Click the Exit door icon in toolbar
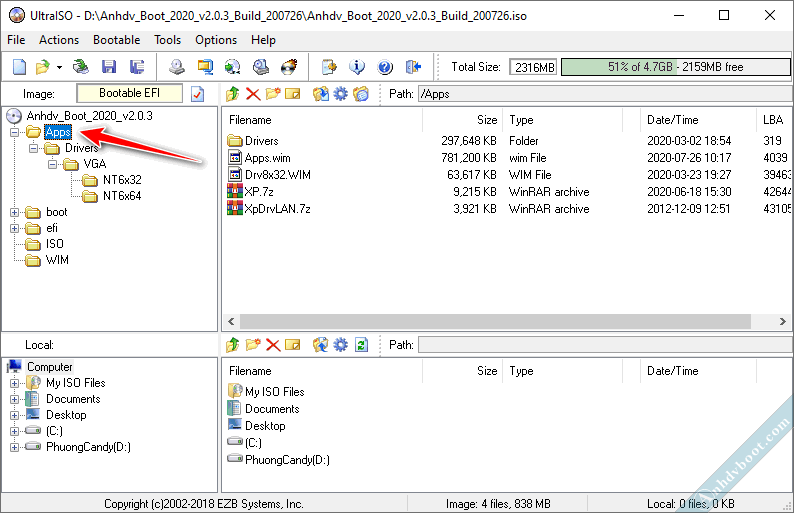794x513 pixels. point(413,67)
